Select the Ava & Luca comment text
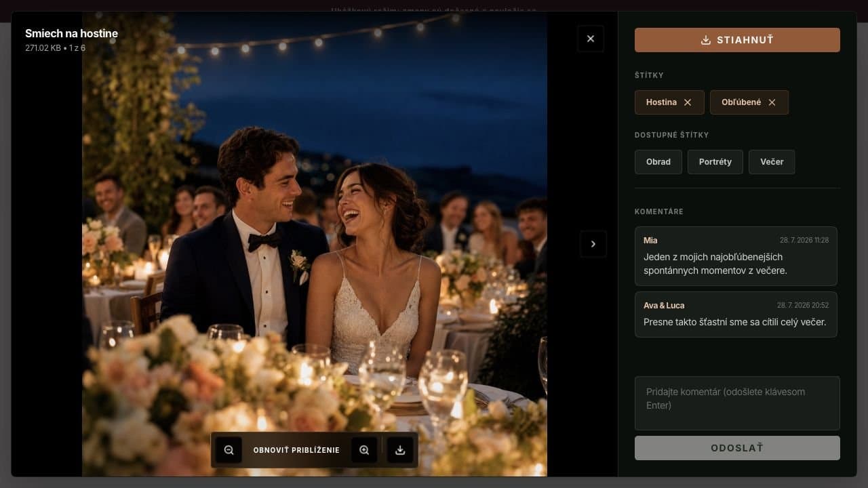Screen dimensions: 868x488 tap(734, 322)
